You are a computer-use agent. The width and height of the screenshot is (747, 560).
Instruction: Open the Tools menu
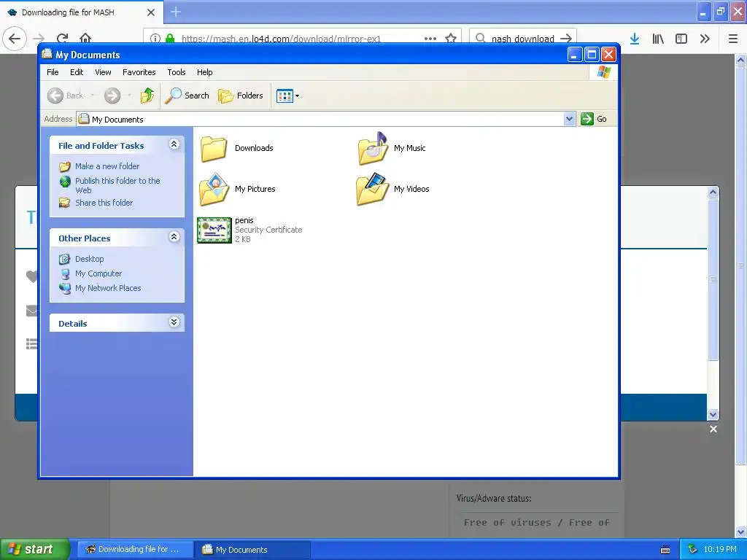click(x=177, y=72)
